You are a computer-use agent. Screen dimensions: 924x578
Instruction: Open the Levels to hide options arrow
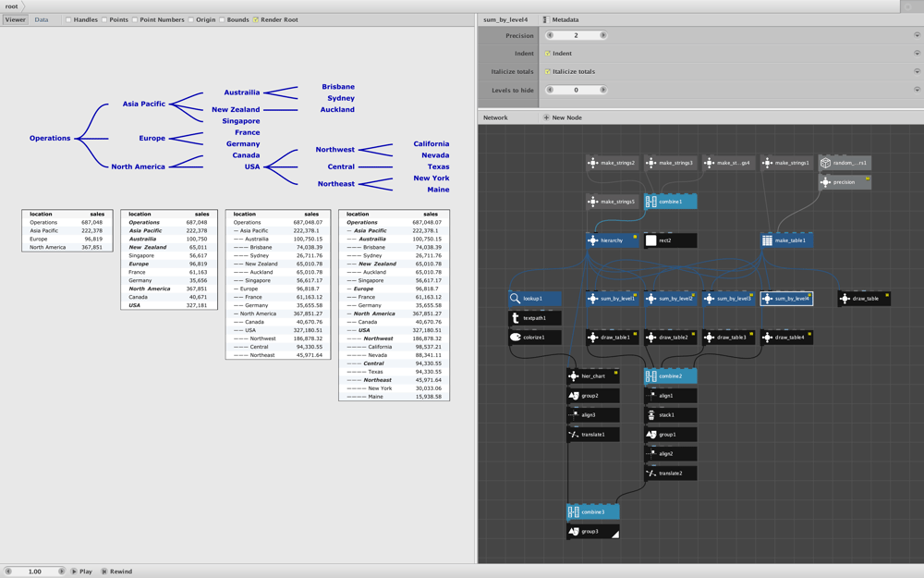click(917, 91)
